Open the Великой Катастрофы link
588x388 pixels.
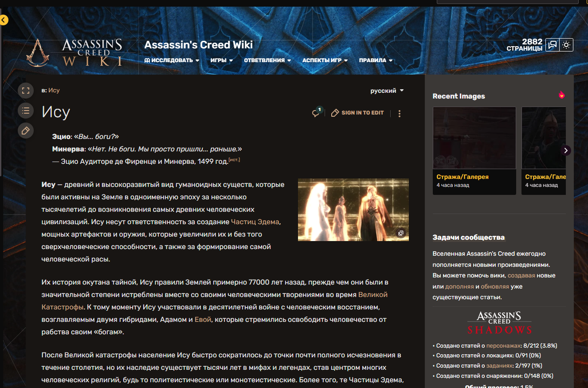tap(215, 301)
